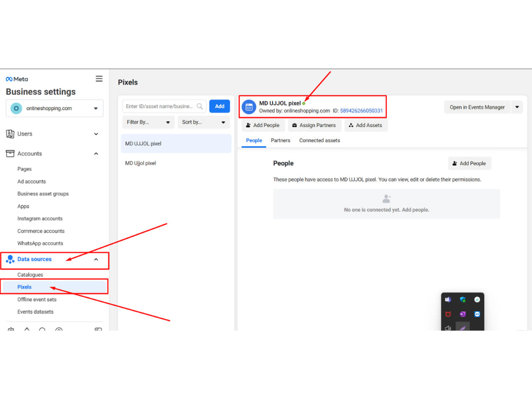This screenshot has height=399, width=532.
Task: Switch to the Partners tab
Action: [x=280, y=140]
